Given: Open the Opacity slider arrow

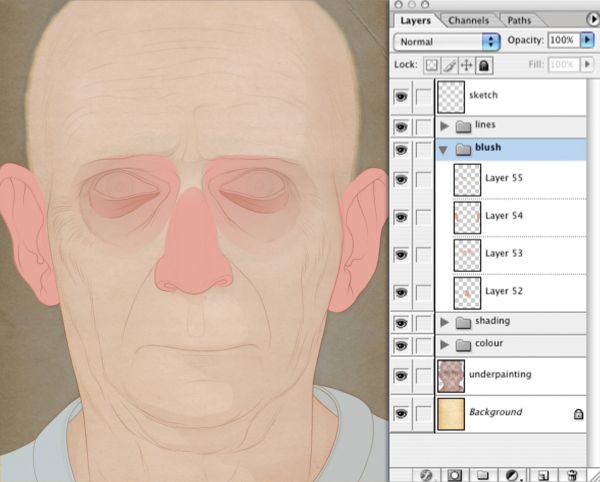Looking at the screenshot, I should pos(587,40).
